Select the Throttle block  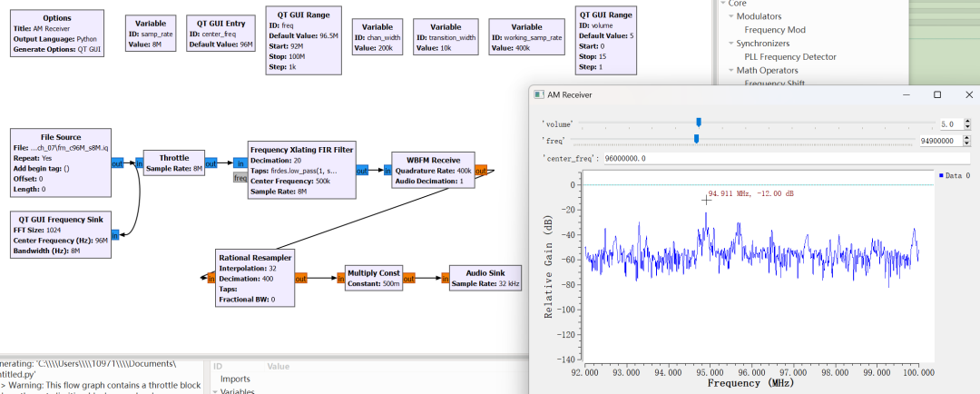pos(173,163)
